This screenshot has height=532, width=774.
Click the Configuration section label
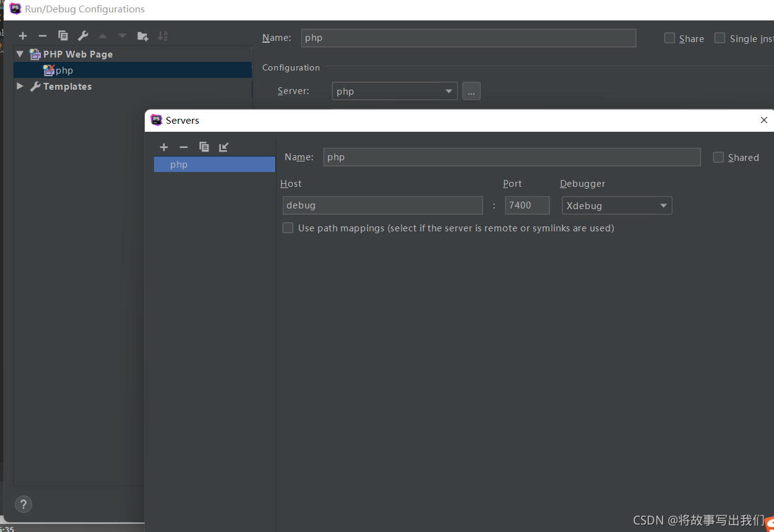point(291,67)
